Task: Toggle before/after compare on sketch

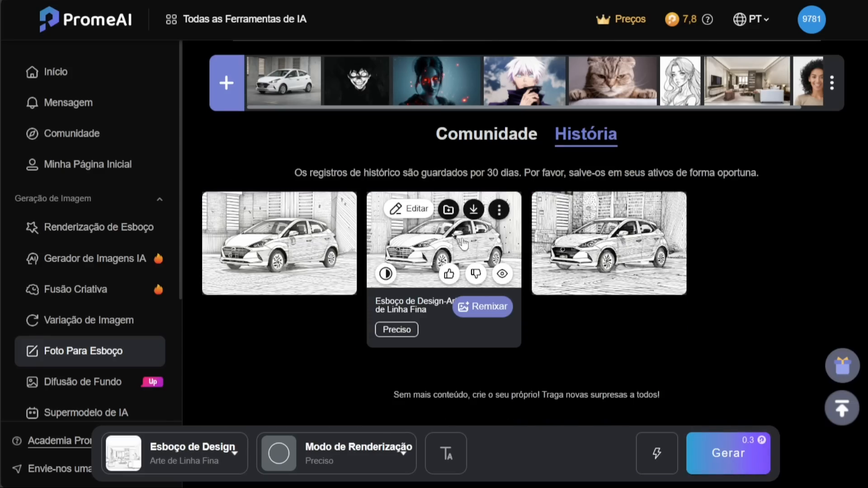Action: point(386,274)
